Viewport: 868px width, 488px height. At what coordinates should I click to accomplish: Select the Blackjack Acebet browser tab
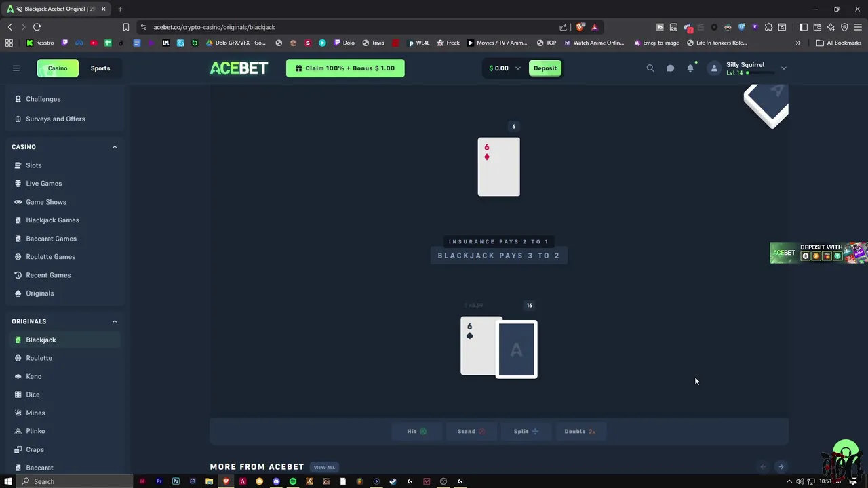[x=56, y=9]
